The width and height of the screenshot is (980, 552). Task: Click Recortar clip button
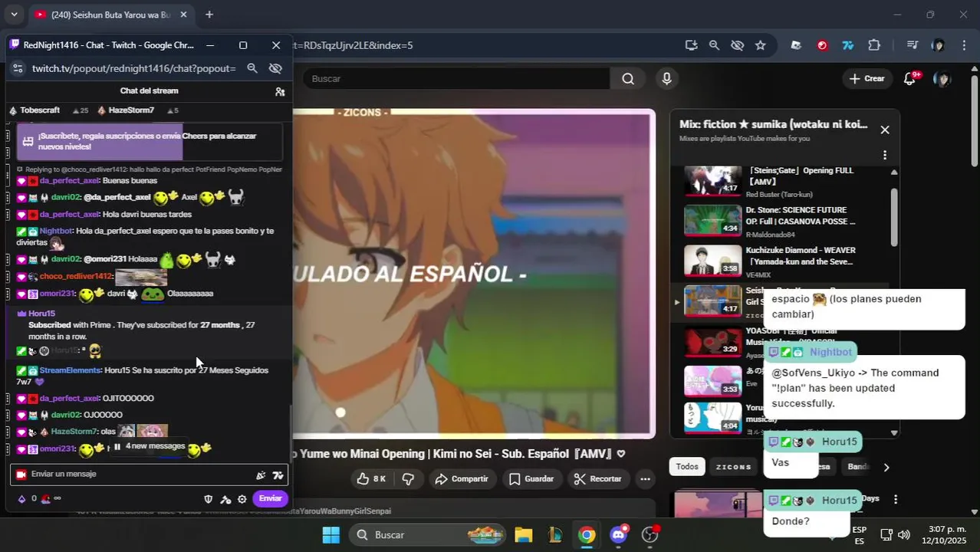[x=598, y=479]
